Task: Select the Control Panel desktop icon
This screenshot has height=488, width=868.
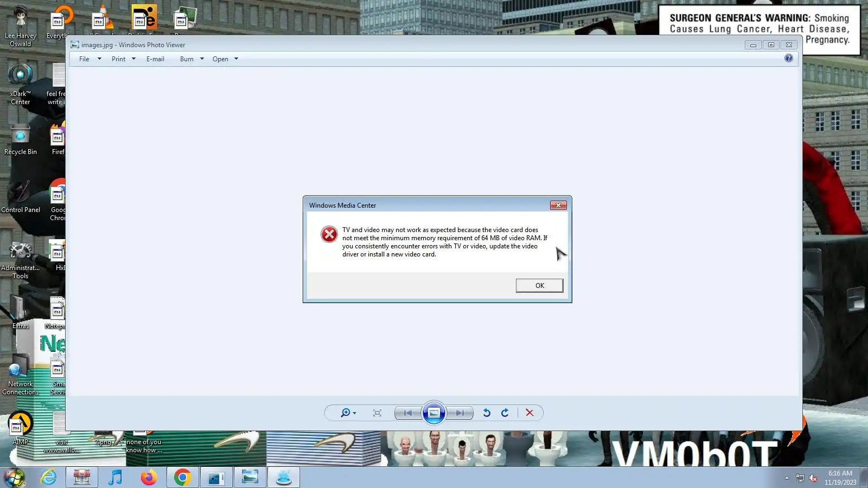Action: pyautogui.click(x=21, y=196)
